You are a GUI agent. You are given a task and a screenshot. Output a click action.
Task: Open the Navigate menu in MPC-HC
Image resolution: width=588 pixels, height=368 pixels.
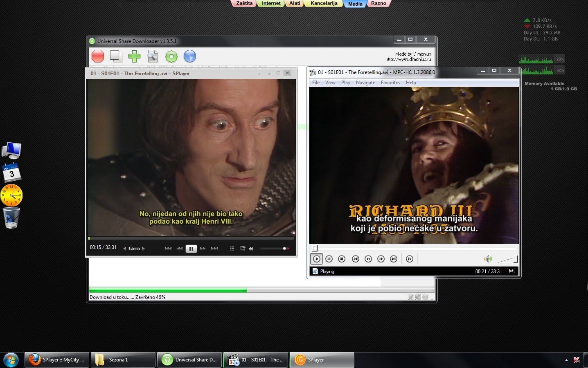(365, 83)
